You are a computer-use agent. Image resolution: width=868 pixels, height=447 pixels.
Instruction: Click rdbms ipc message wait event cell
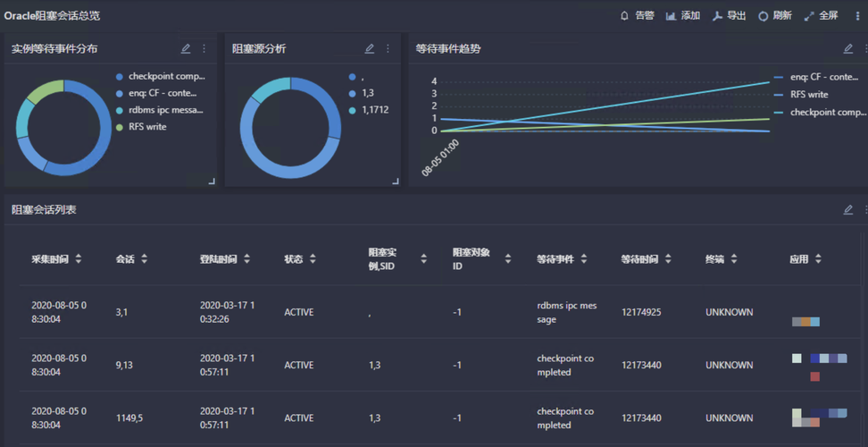point(567,312)
